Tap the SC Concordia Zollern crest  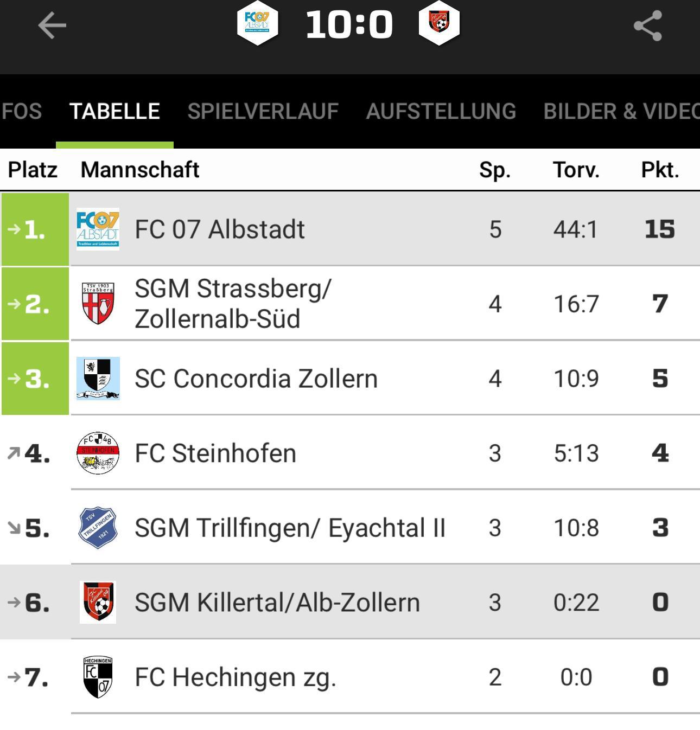(x=98, y=378)
